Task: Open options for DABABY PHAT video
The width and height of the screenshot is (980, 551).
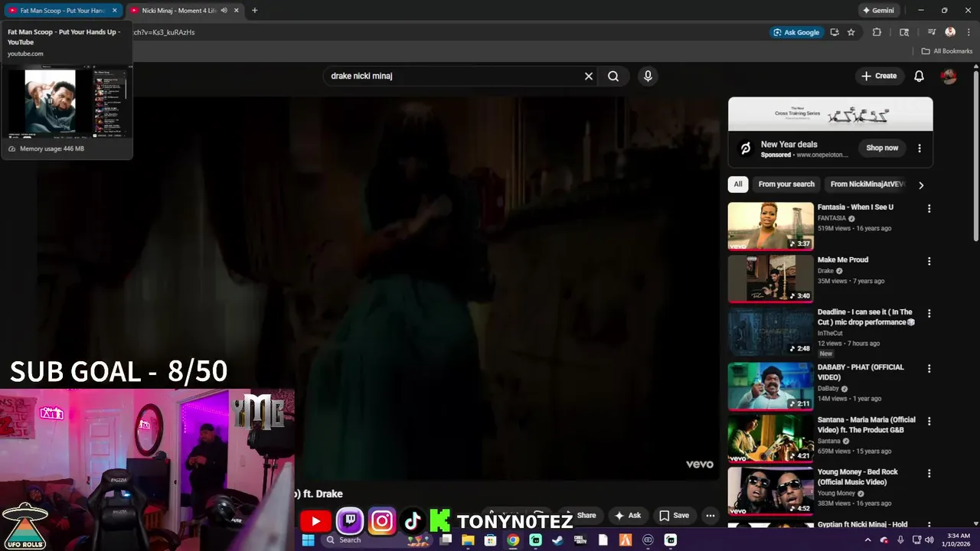Action: (929, 369)
